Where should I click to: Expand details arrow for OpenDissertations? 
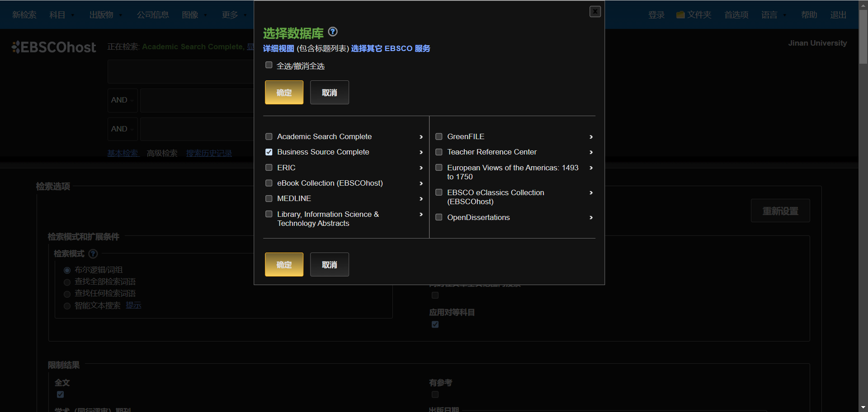click(591, 218)
